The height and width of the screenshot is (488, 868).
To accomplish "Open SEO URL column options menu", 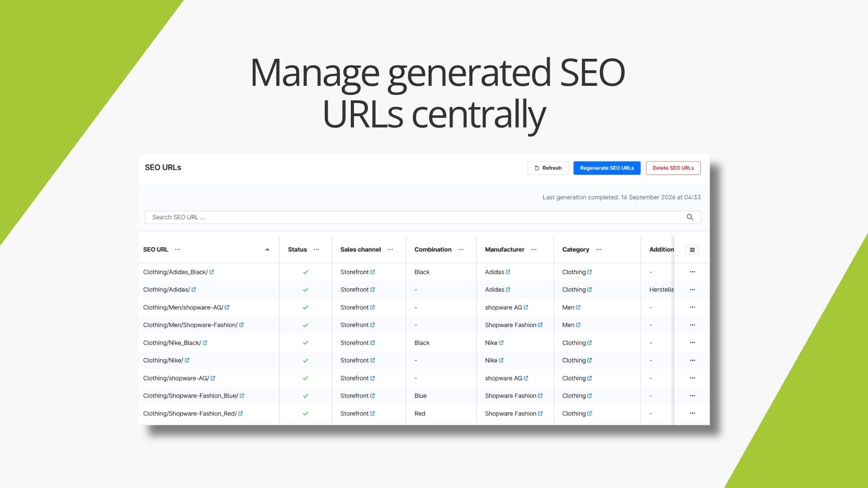I will tap(178, 249).
